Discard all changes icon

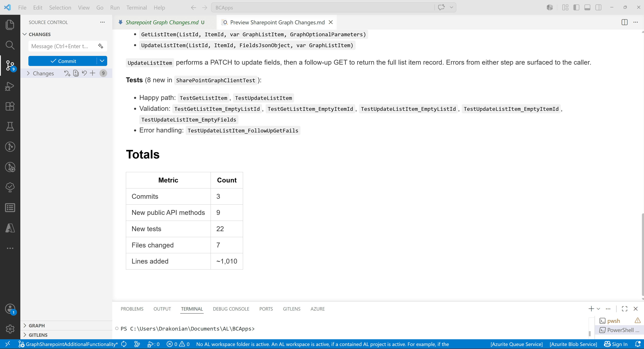(x=84, y=73)
